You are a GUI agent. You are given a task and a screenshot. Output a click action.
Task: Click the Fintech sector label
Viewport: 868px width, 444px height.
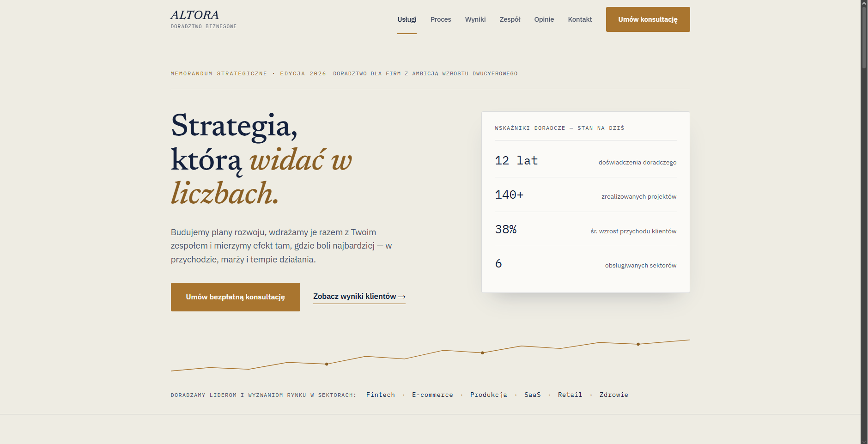[381, 395]
